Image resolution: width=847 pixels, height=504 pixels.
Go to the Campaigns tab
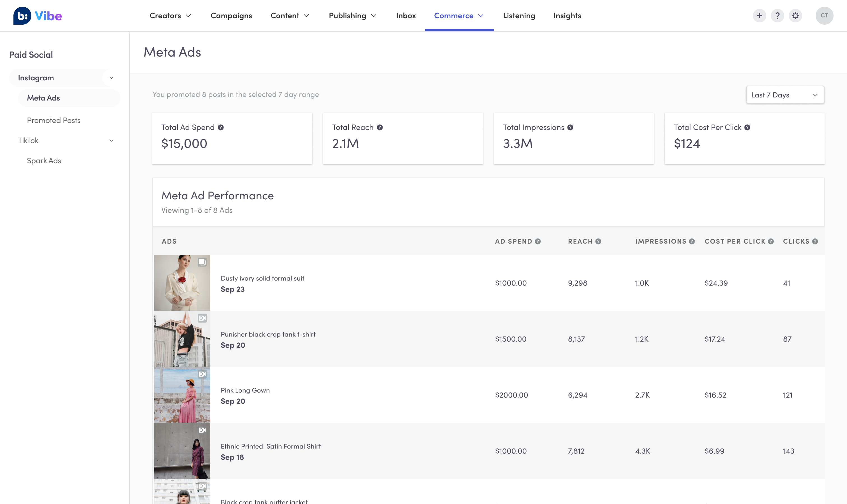231,16
